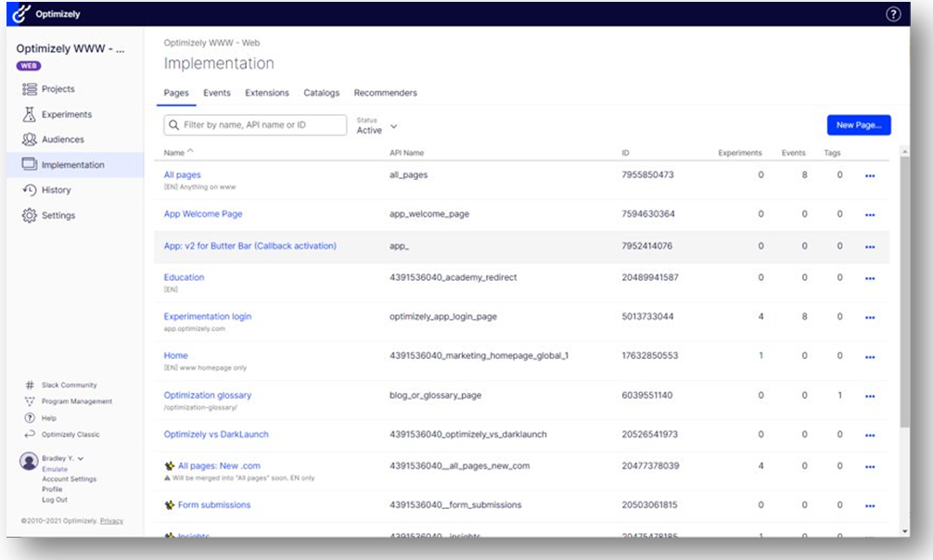
Task: Focus the Filter by name, API name or ID field
Action: (255, 125)
